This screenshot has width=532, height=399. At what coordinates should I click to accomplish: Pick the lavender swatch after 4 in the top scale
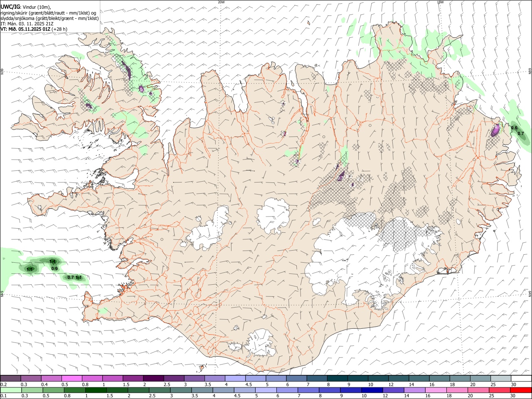coord(235,379)
